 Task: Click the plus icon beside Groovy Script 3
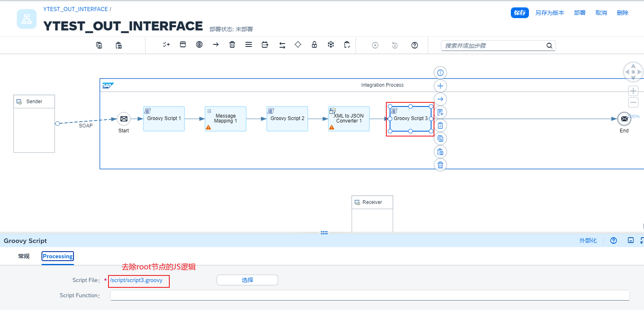440,86
